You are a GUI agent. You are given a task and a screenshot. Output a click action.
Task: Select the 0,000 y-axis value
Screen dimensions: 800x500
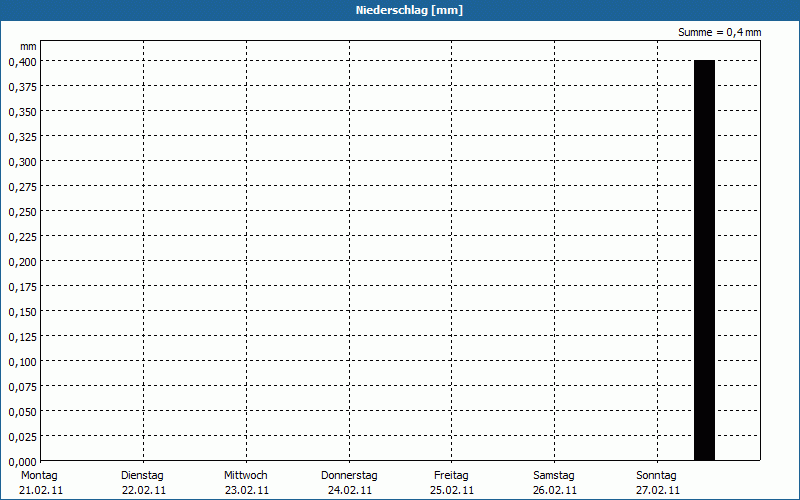pyautogui.click(x=23, y=461)
